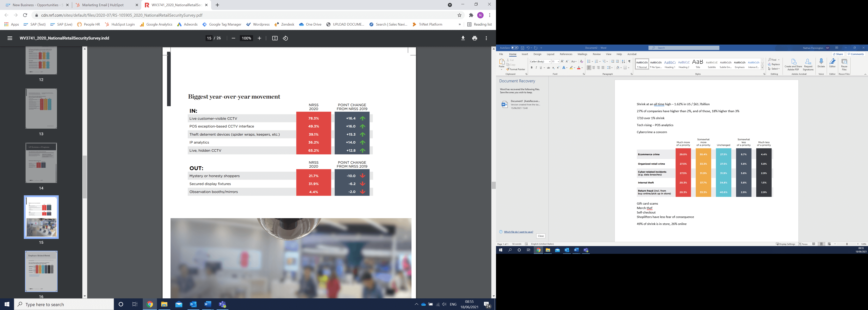Click the Reuse Files icon

[844, 62]
